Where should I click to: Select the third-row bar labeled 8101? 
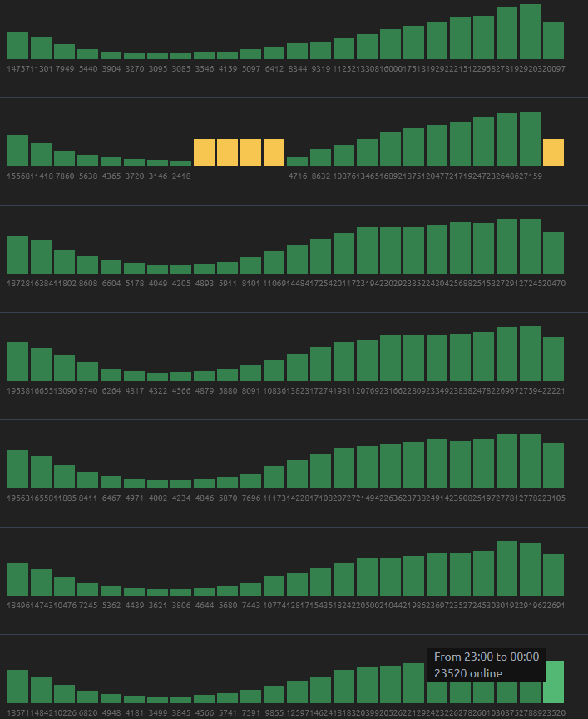point(250,265)
